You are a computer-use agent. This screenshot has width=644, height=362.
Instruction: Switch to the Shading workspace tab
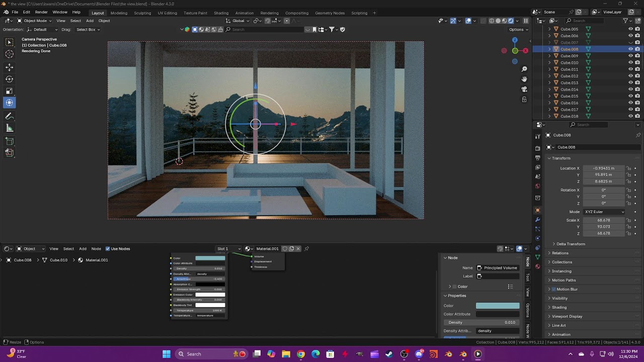221,13
